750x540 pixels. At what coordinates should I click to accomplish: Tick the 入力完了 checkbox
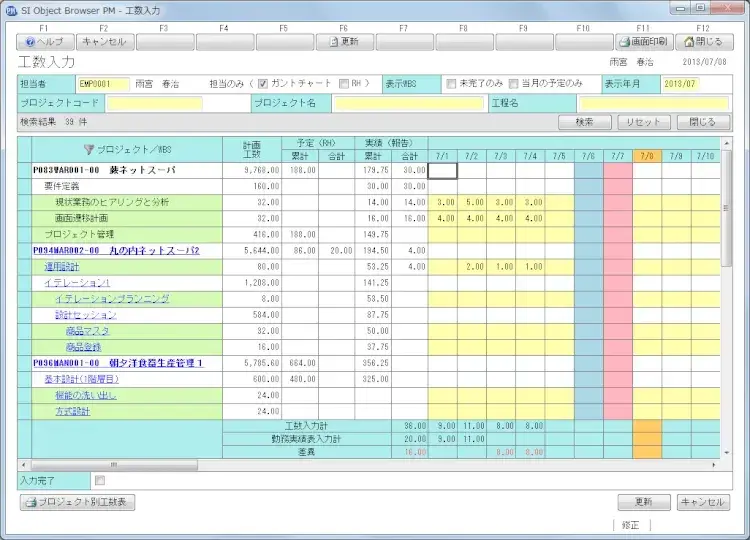99,481
